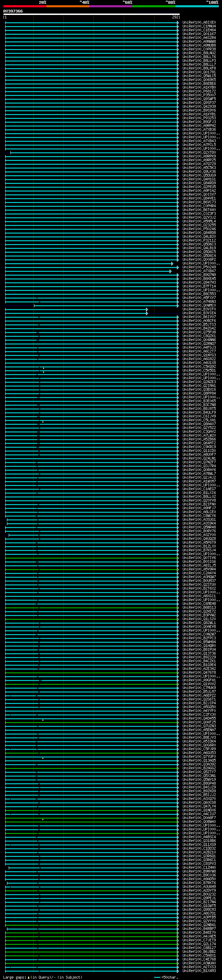The image size is (222, 980).
Task: Select hit label UniRef100_Q476T8
Action: [x=199, y=673]
